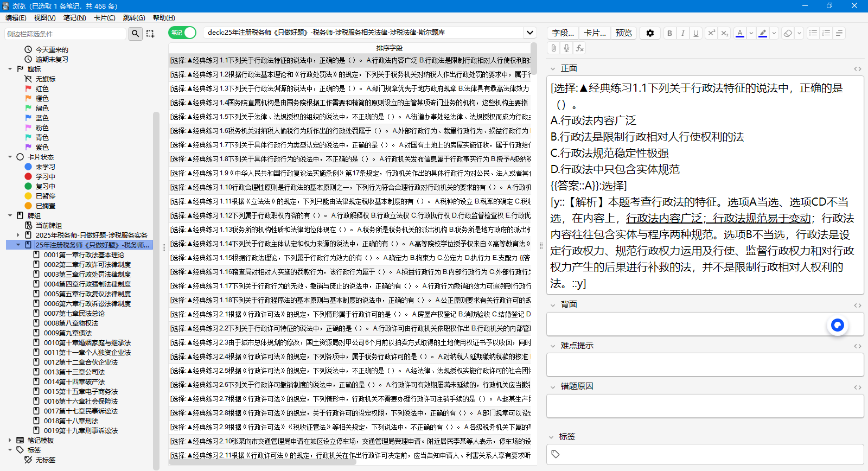The width and height of the screenshot is (868, 471).
Task: Toggle HTML editor for the 背面 field
Action: 857,305
